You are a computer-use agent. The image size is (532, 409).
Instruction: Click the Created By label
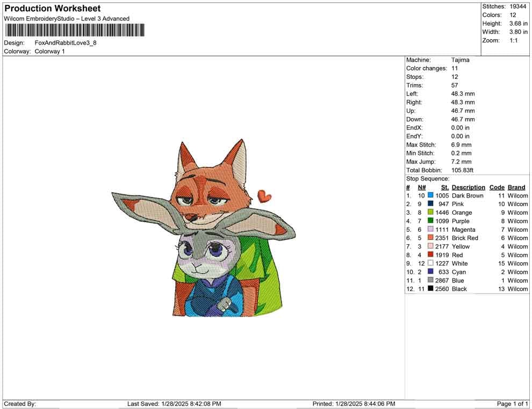click(20, 404)
